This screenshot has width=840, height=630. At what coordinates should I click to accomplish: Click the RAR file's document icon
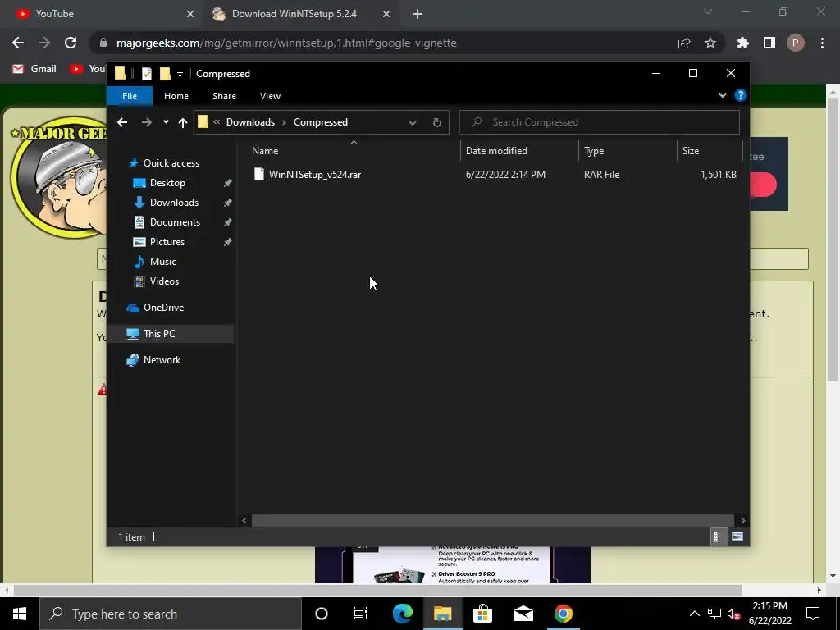(258, 174)
